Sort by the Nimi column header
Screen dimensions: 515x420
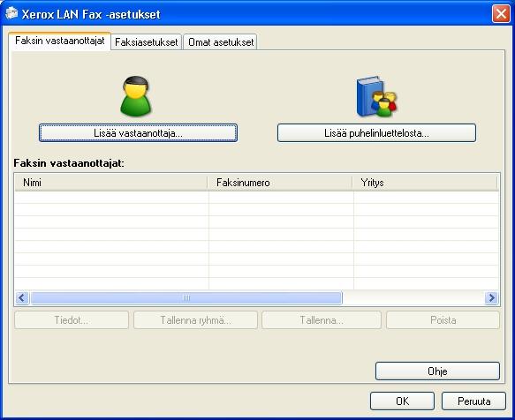click(x=111, y=183)
